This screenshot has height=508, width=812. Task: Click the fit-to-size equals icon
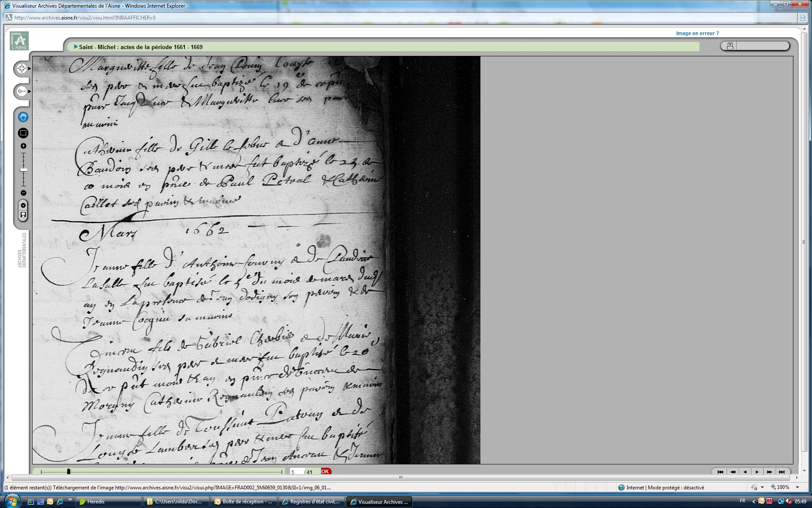click(x=23, y=205)
